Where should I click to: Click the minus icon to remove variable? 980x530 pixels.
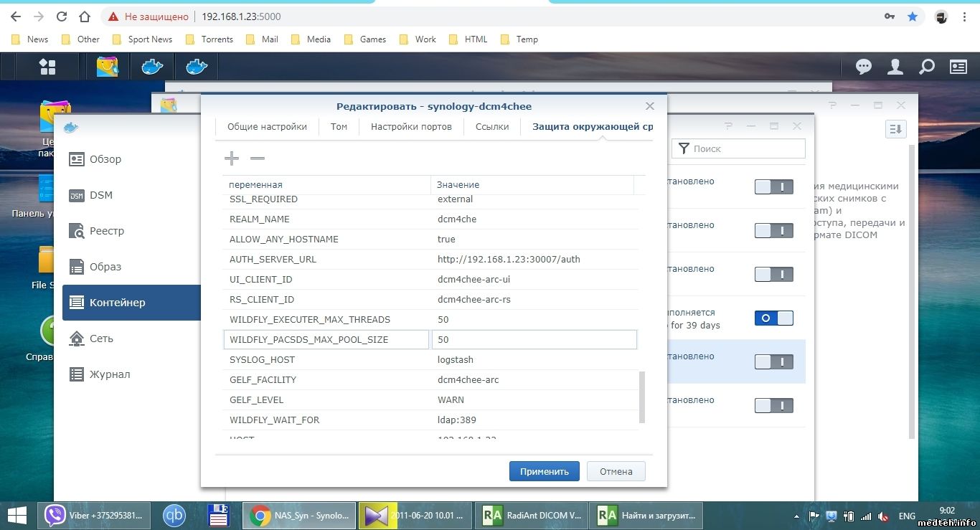(x=257, y=158)
